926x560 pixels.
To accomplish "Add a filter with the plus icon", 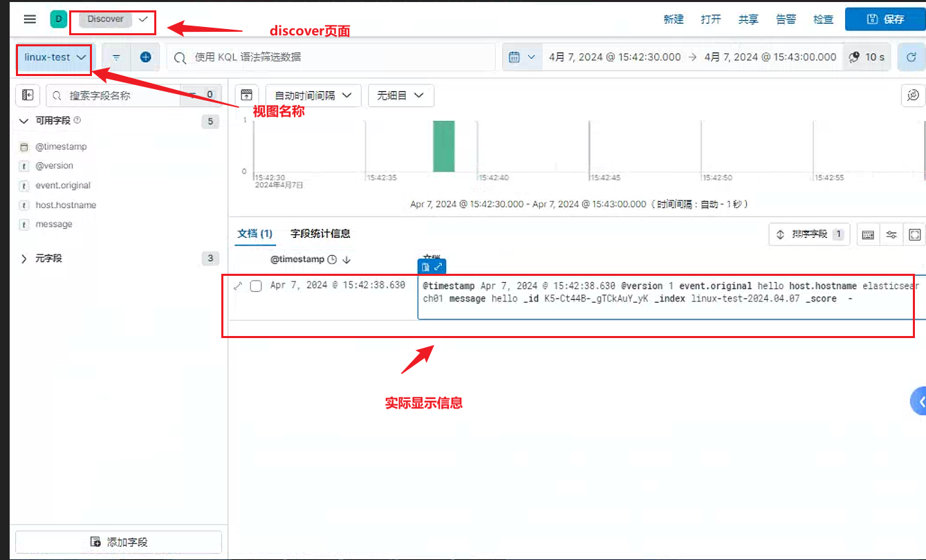I will point(145,57).
